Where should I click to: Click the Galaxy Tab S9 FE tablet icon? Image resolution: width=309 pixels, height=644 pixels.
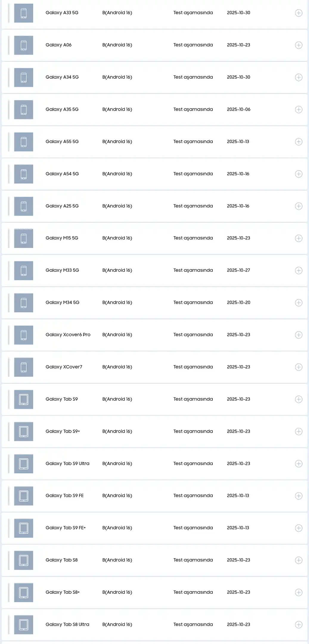(24, 496)
